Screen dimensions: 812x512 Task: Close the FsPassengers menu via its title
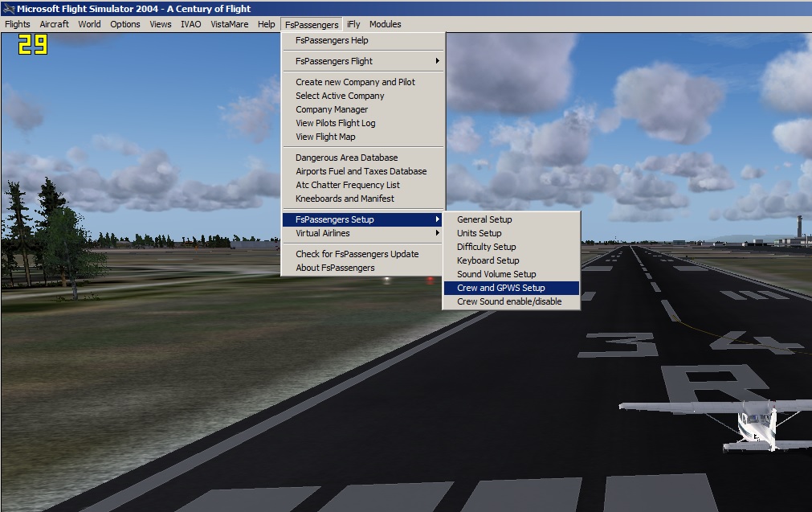pyautogui.click(x=312, y=25)
